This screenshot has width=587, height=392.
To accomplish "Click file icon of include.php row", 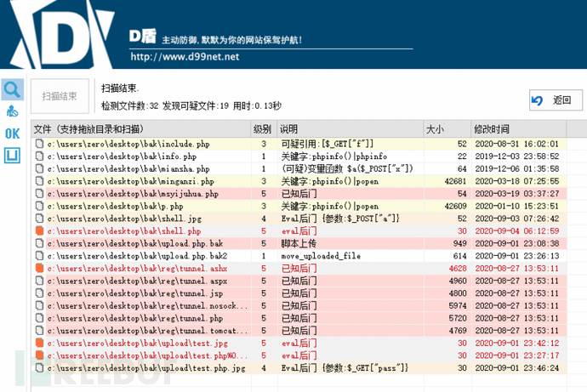I will [x=39, y=144].
